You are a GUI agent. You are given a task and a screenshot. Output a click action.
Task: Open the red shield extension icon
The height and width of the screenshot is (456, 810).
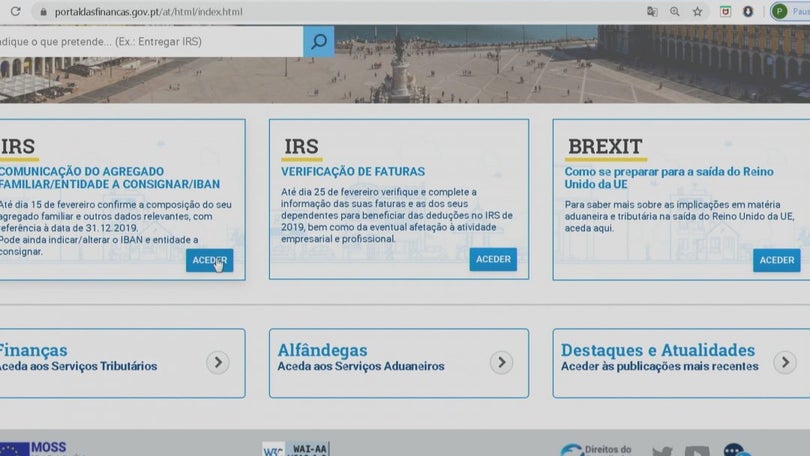click(x=725, y=11)
